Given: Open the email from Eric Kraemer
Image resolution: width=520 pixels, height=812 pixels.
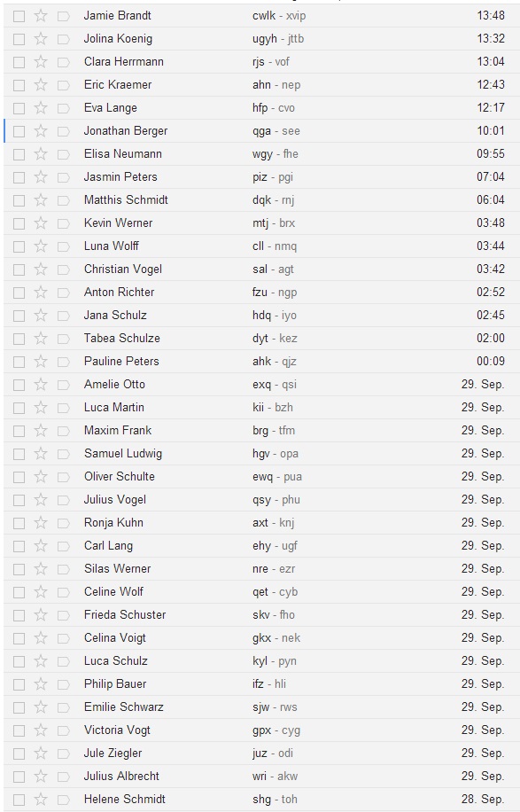Looking at the screenshot, I should click(262, 85).
